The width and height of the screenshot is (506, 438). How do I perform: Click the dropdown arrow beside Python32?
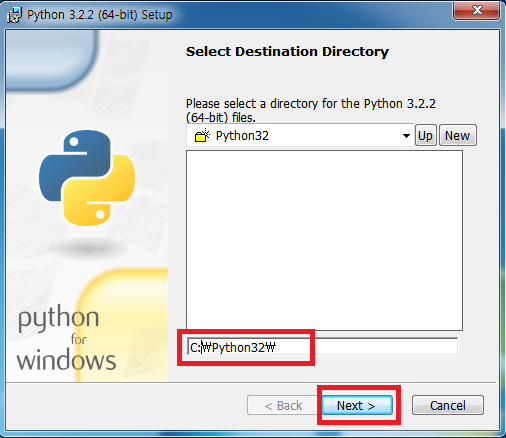[406, 136]
